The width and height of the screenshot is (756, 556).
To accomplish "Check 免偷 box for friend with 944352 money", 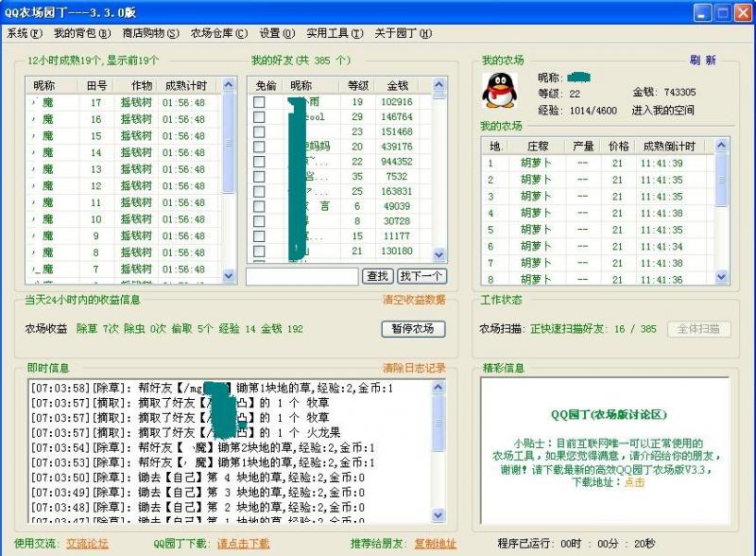I will (x=259, y=162).
